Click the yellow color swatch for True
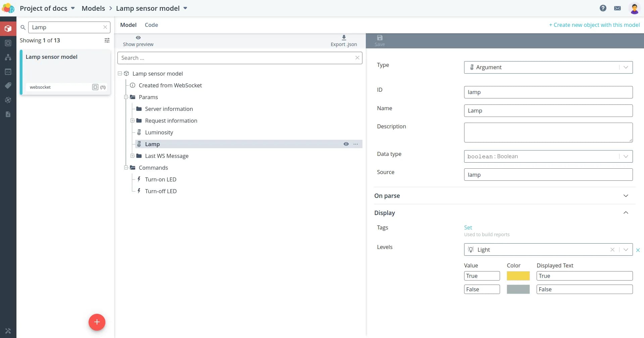 point(518,276)
